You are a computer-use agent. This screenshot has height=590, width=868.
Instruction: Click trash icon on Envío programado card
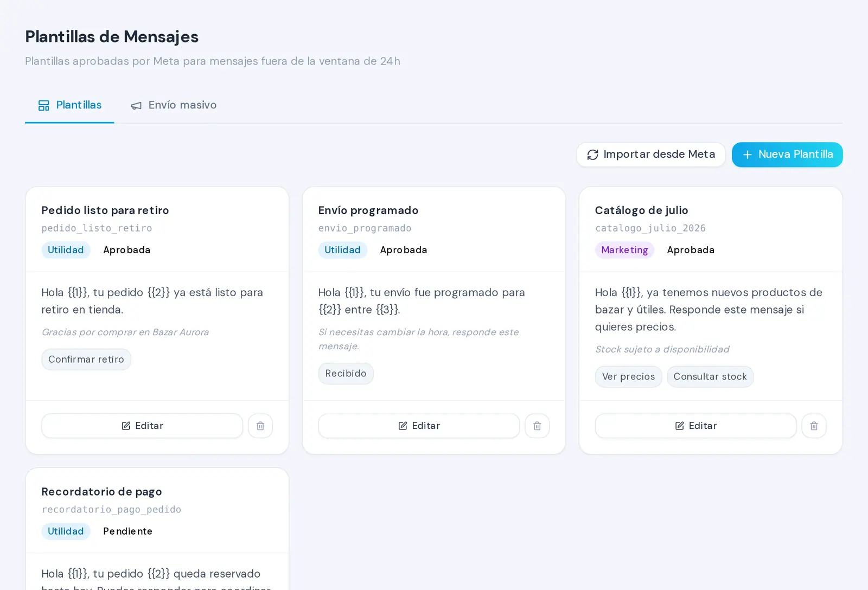(537, 426)
